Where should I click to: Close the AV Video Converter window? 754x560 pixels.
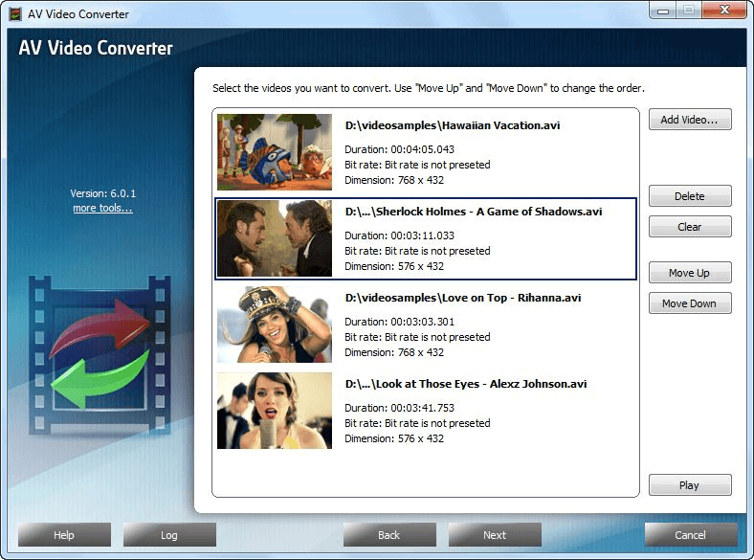(724, 11)
